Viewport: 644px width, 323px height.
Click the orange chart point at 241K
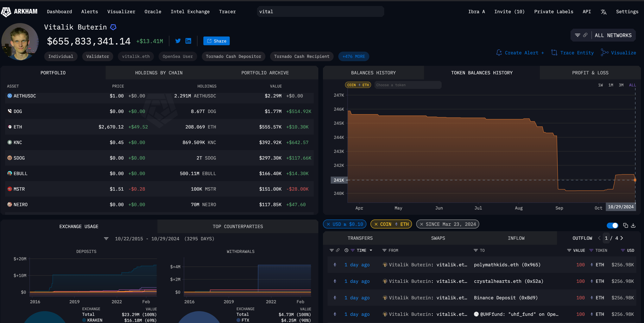[x=635, y=180]
